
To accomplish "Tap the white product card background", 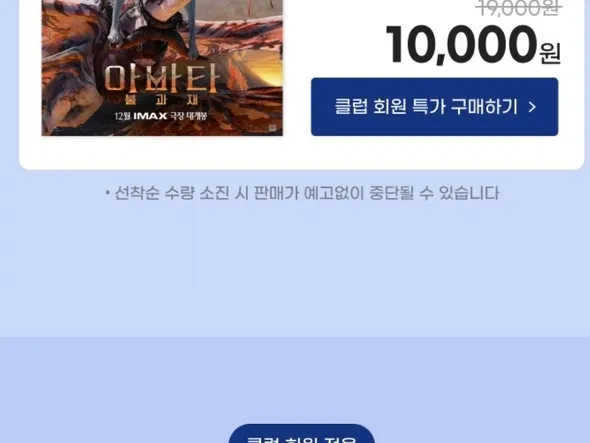I will tap(301, 152).
